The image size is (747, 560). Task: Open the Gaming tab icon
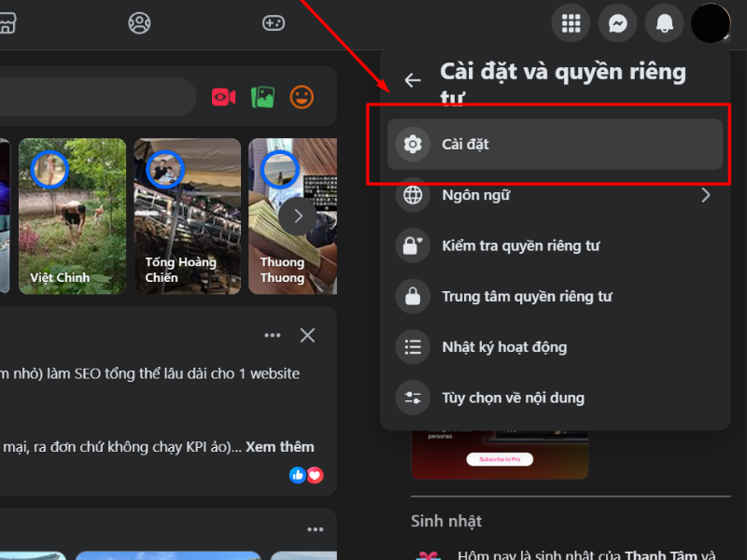pos(274,22)
